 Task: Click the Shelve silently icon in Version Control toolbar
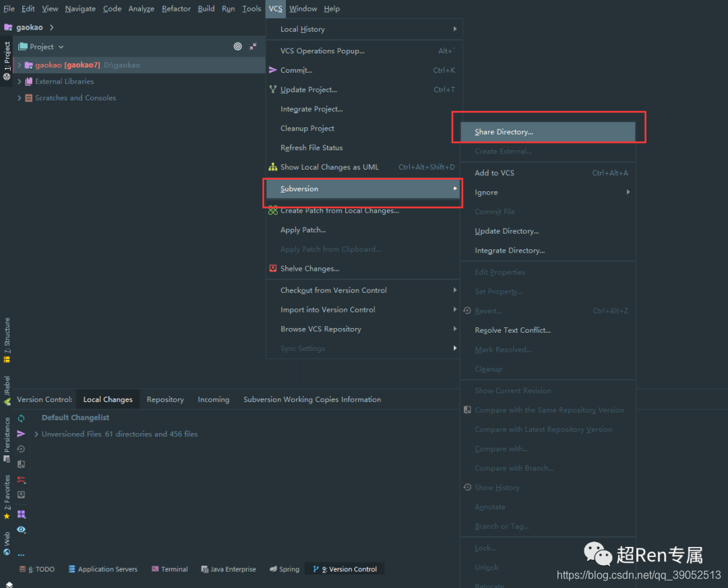click(x=22, y=495)
